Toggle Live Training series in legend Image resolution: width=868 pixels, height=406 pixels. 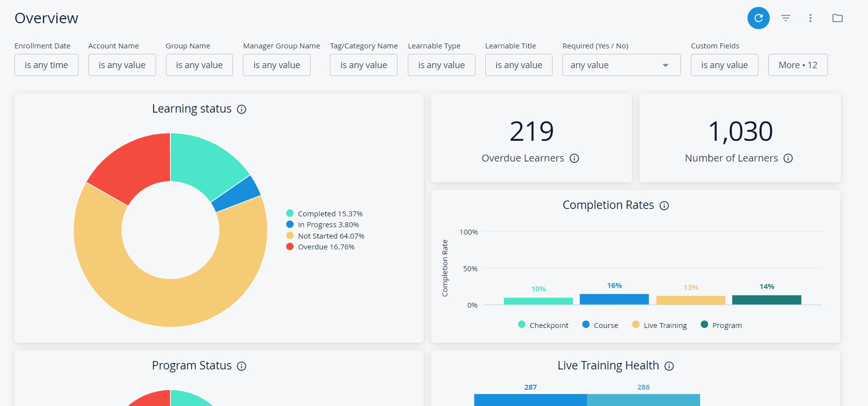(660, 325)
